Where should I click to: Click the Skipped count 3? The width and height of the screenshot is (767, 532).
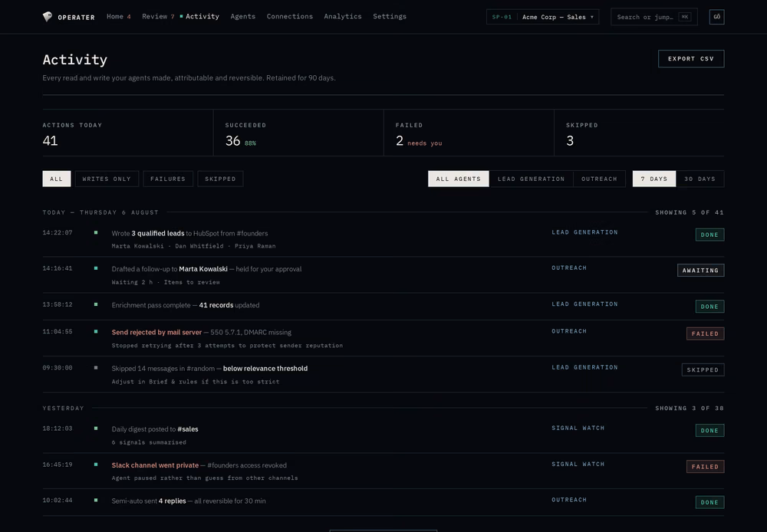point(570,141)
